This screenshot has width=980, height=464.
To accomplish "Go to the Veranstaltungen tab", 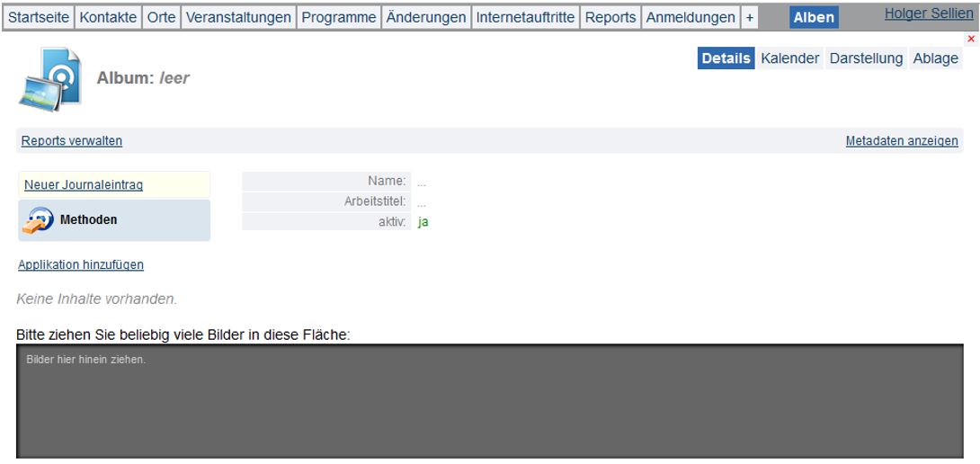I will [238, 17].
